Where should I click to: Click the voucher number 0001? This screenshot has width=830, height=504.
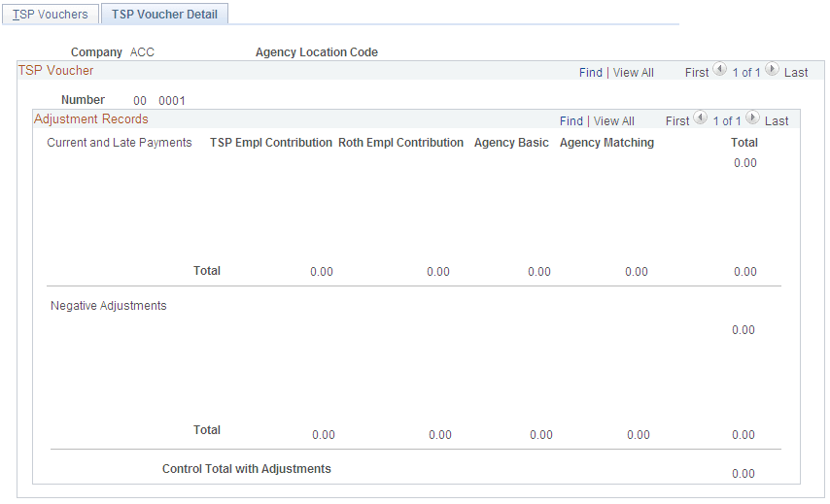(172, 100)
